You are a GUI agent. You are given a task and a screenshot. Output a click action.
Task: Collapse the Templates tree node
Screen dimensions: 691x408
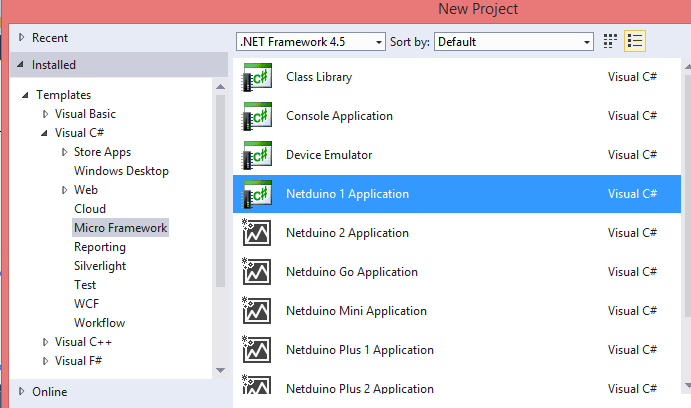[x=25, y=95]
